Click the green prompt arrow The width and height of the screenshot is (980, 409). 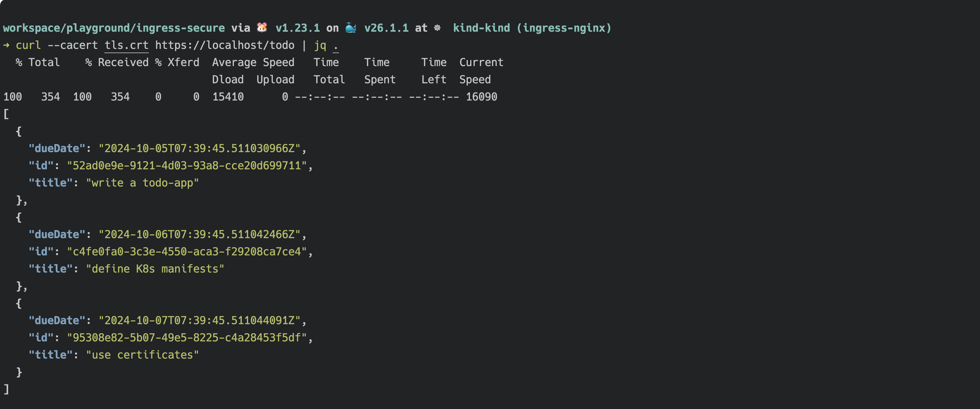[x=6, y=45]
